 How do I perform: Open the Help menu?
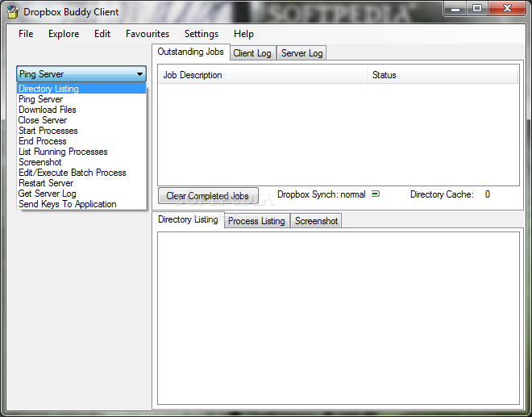tap(243, 34)
